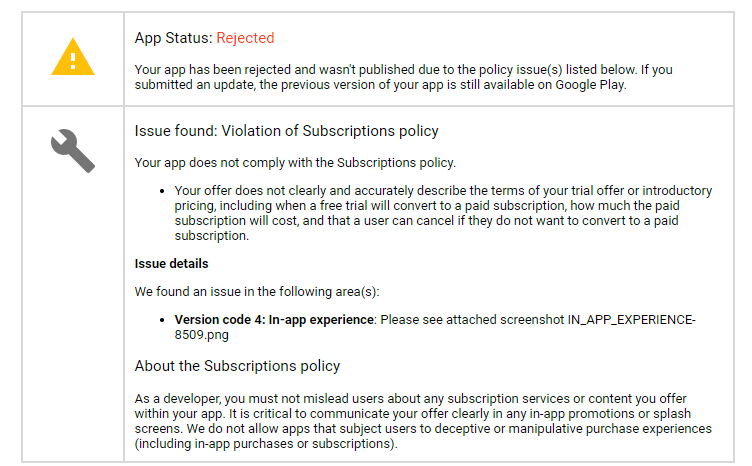The width and height of the screenshot is (752, 466).
Task: Click the IN_APP_EXPERIENCE-8509.png file name
Action: pyautogui.click(x=435, y=327)
